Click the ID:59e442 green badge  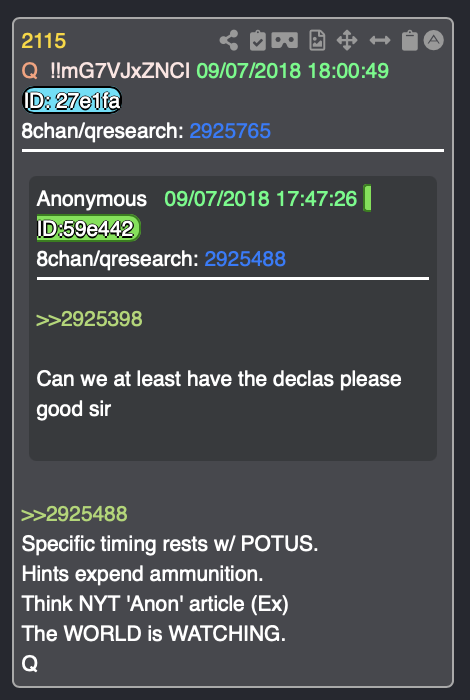pyautogui.click(x=88, y=228)
